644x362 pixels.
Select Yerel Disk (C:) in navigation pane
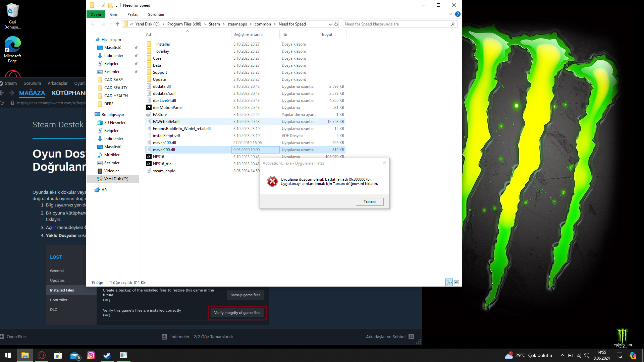[116, 179]
